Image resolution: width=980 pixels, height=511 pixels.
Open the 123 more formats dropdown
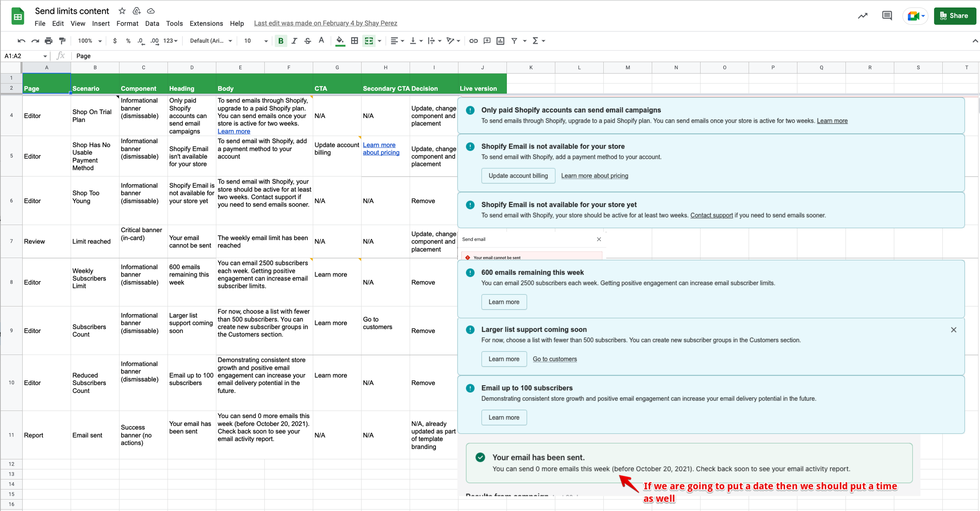[x=171, y=41]
